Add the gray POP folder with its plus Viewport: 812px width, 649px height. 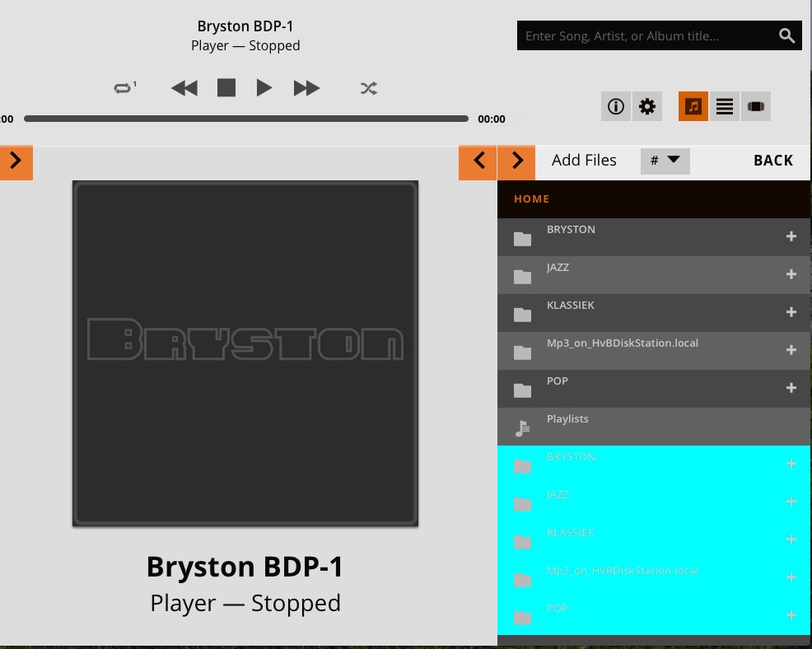click(x=791, y=388)
